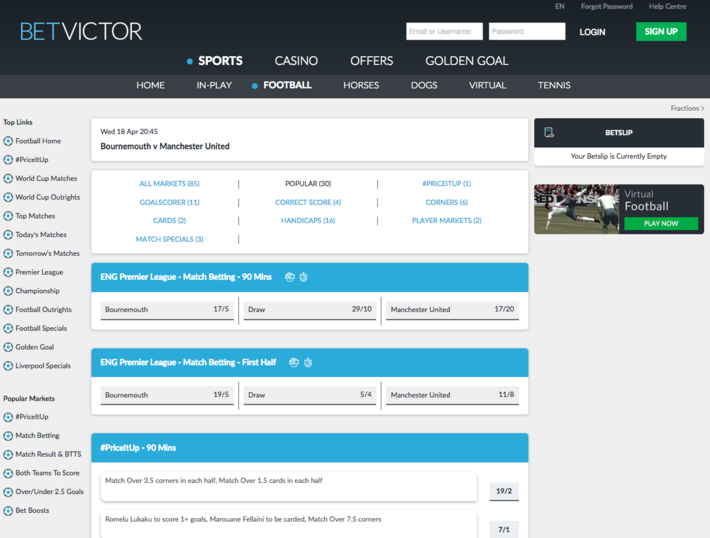Filter by Correct Score (4) markets
The height and width of the screenshot is (538, 710).
pos(308,202)
